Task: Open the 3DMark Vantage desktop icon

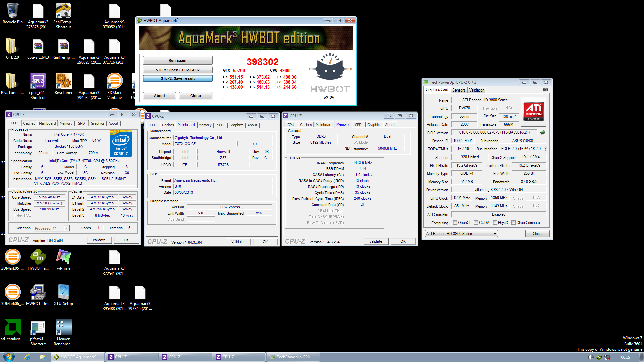Action: pyautogui.click(x=114, y=86)
